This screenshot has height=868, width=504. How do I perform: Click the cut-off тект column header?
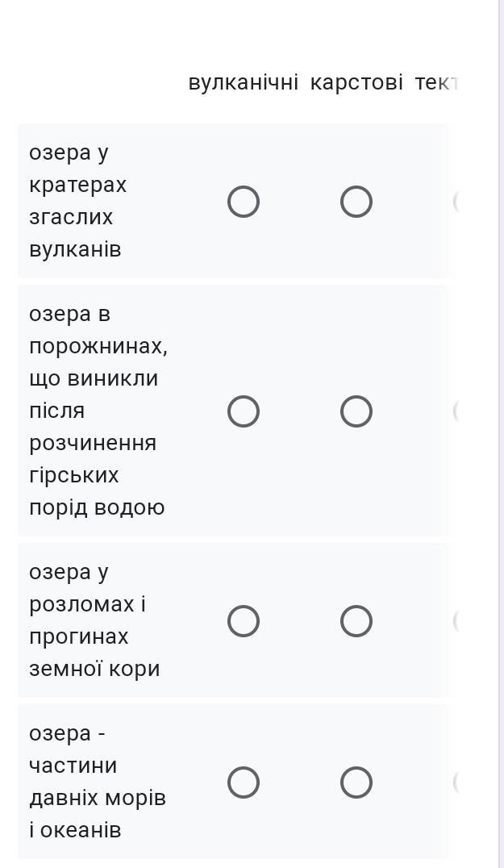(x=436, y=82)
